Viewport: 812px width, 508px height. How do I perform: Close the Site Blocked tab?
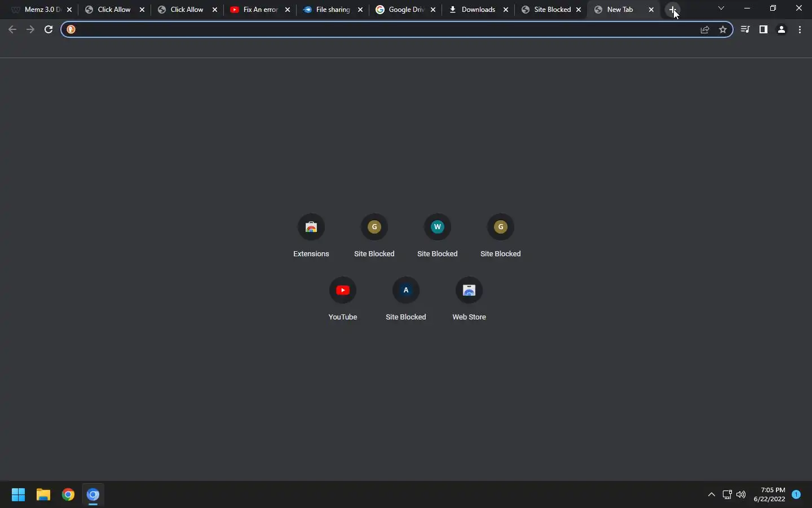[x=579, y=10]
